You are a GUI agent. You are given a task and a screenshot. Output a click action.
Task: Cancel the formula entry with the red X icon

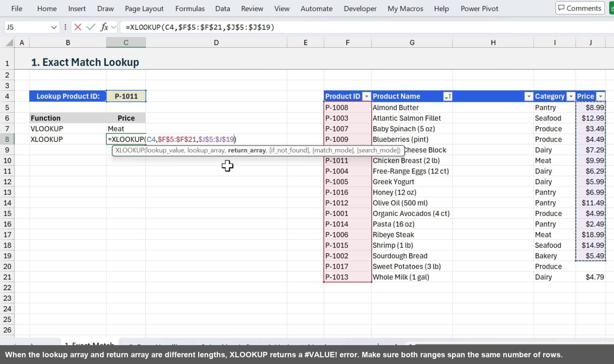pyautogui.click(x=78, y=27)
